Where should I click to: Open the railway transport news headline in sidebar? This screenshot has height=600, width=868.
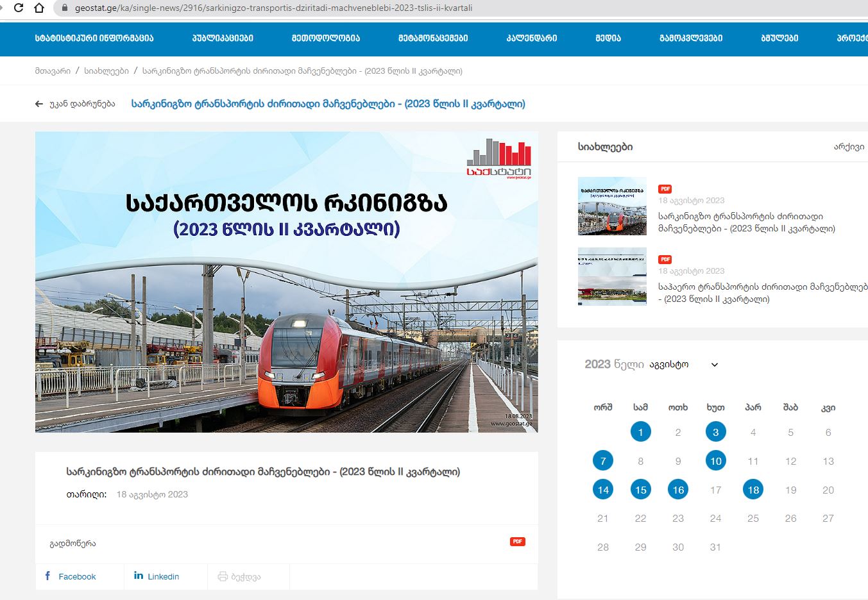[x=747, y=222]
